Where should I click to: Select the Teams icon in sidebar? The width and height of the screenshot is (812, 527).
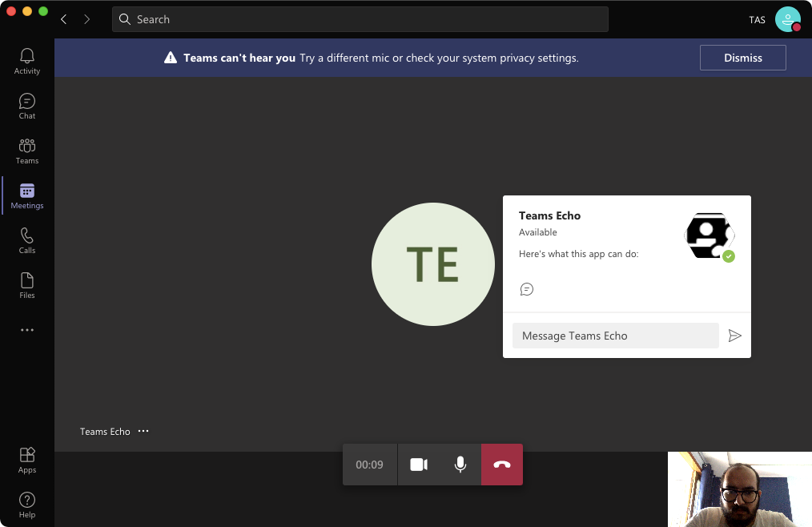pyautogui.click(x=26, y=150)
